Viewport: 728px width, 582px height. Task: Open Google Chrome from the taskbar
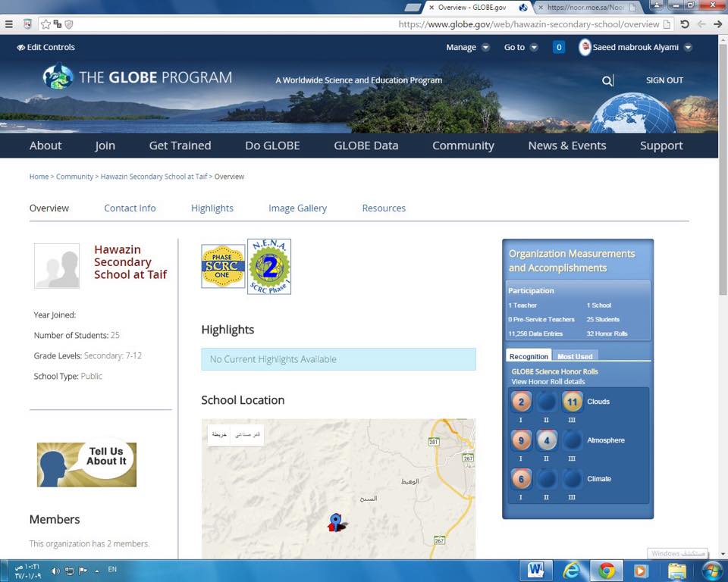click(607, 571)
